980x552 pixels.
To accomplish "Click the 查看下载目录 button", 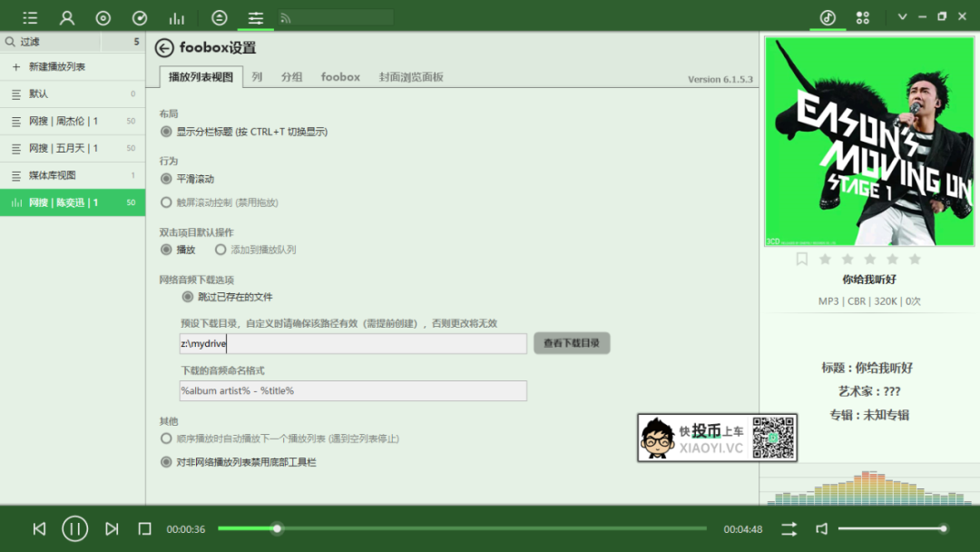I will (x=572, y=342).
